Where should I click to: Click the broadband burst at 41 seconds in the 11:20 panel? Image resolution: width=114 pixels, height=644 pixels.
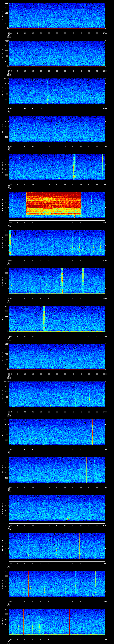tap(74, 167)
